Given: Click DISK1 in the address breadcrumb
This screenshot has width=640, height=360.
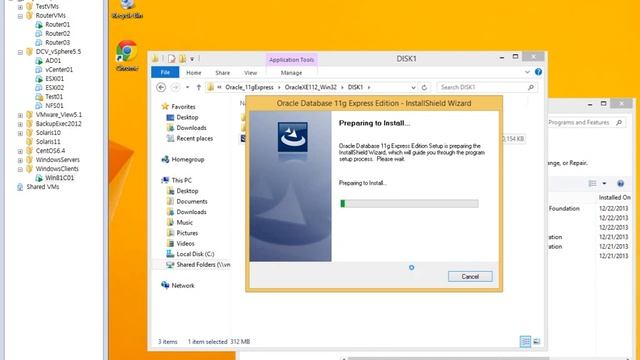Looking at the screenshot, I should click(355, 87).
